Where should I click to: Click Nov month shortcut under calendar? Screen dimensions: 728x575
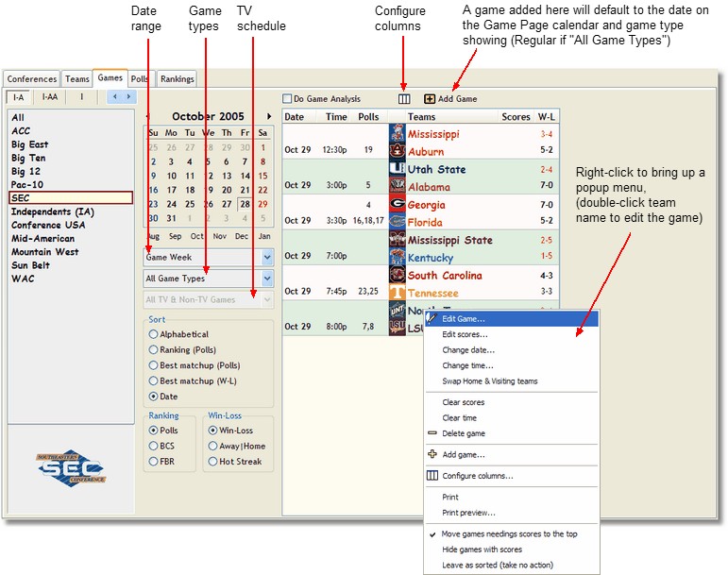(220, 236)
